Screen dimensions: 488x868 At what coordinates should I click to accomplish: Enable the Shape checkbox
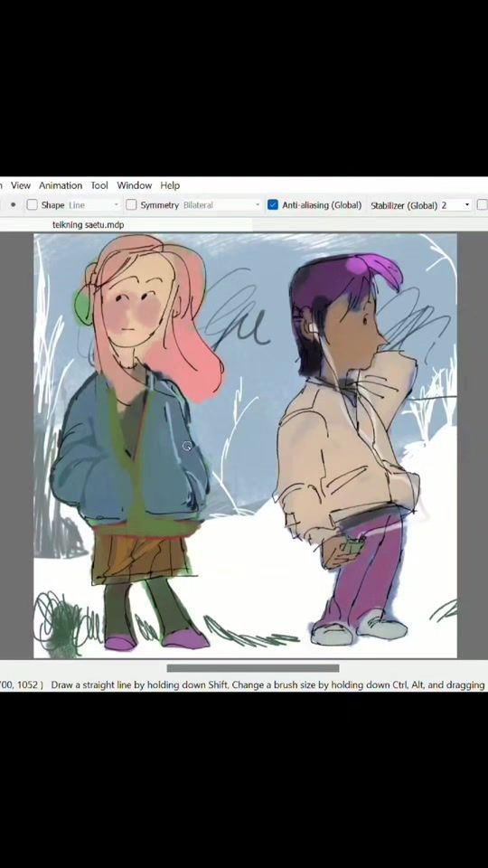click(33, 205)
